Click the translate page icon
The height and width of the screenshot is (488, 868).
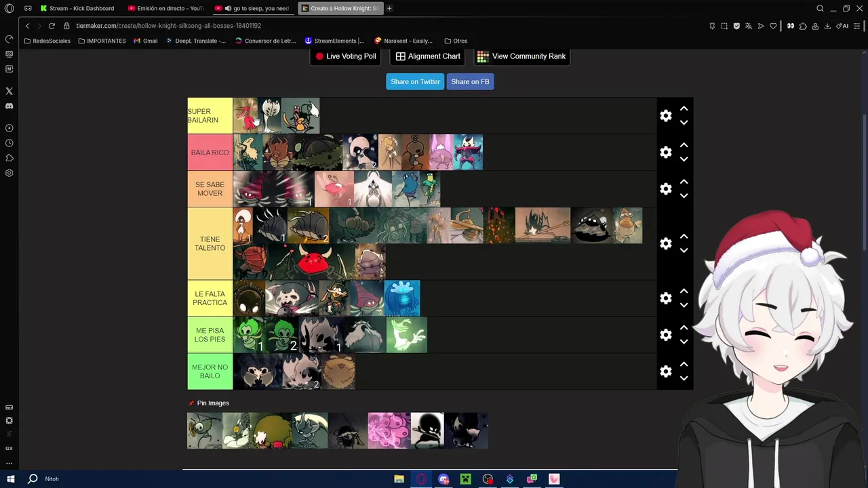point(749,26)
